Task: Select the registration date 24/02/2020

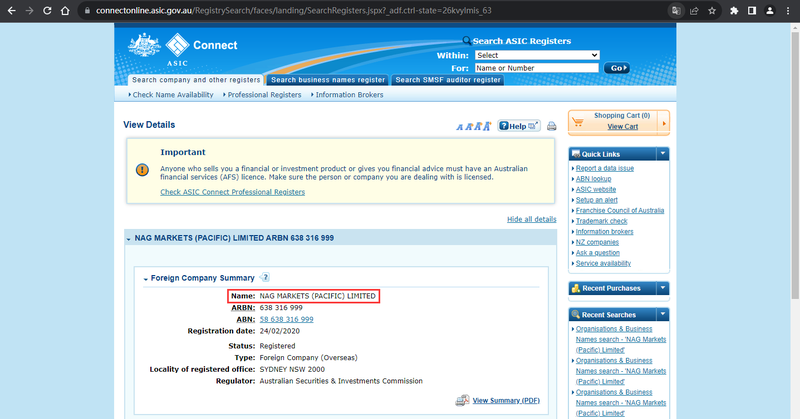Action: [x=280, y=331]
